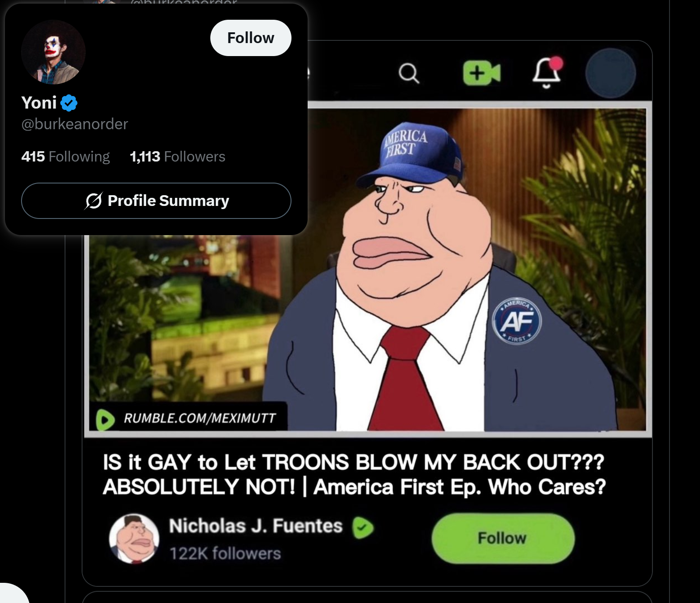The height and width of the screenshot is (603, 700).
Task: Follow the Yoni account
Action: 251,38
